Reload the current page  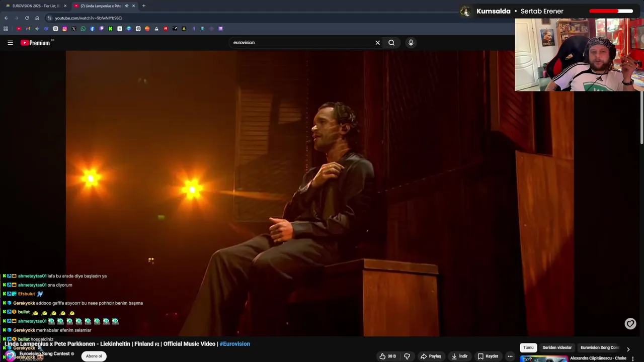tap(27, 18)
